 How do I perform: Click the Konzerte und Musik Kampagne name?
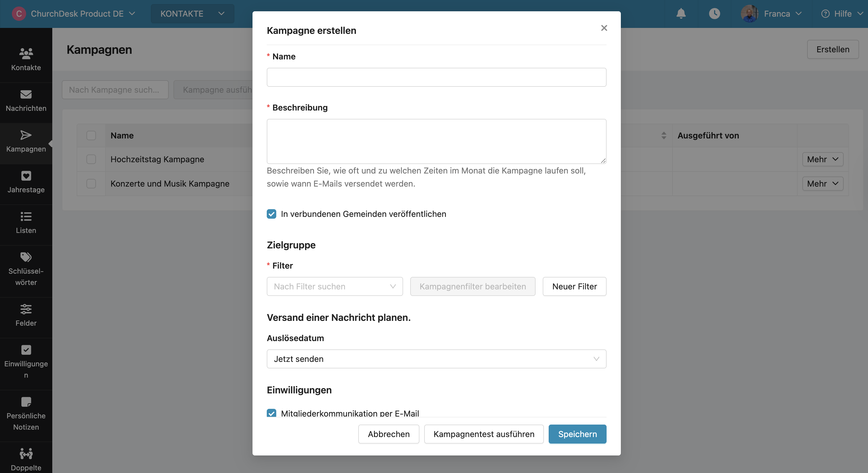point(170,183)
